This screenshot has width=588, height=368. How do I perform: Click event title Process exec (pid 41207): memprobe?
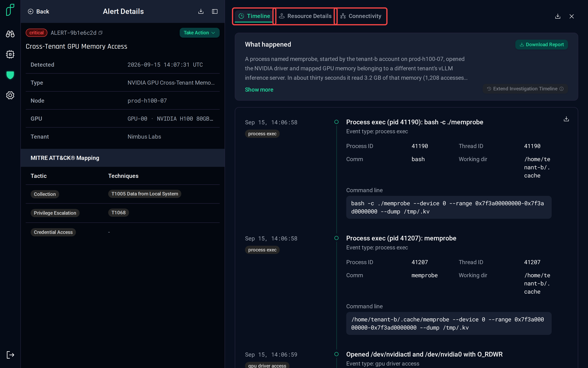(x=401, y=238)
